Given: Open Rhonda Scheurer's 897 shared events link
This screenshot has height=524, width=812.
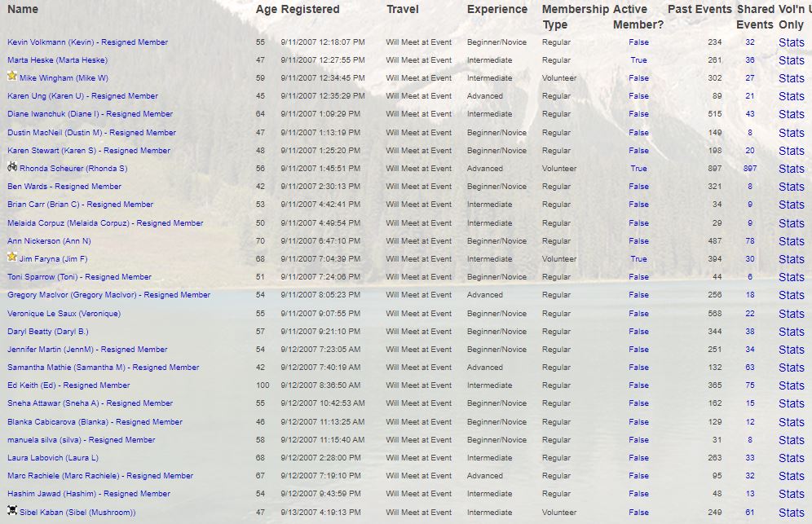Looking at the screenshot, I should (750, 168).
